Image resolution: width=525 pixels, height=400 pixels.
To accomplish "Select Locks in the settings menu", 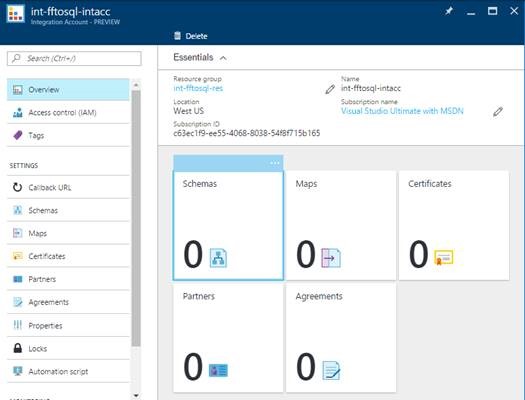I will (68, 348).
